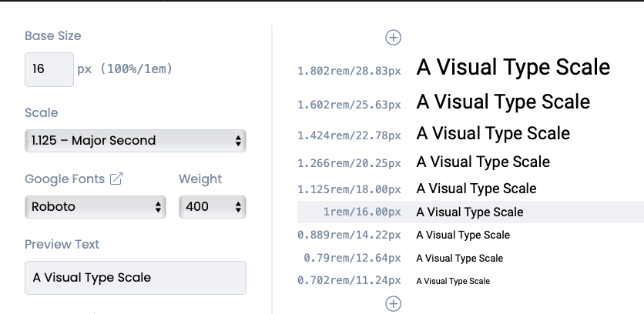Image resolution: width=644 pixels, height=314 pixels.
Task: Click the Base Size label
Action: pyautogui.click(x=53, y=35)
